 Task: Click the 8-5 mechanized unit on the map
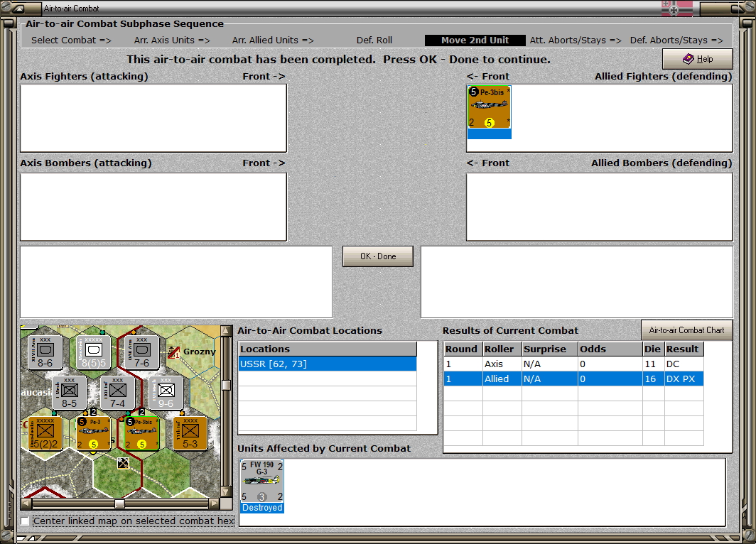point(69,393)
